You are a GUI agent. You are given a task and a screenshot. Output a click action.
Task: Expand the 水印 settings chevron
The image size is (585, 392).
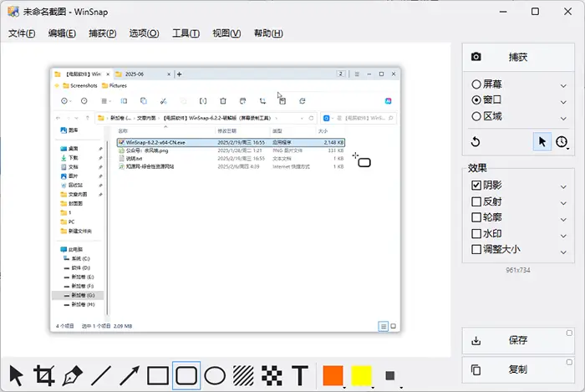563,236
